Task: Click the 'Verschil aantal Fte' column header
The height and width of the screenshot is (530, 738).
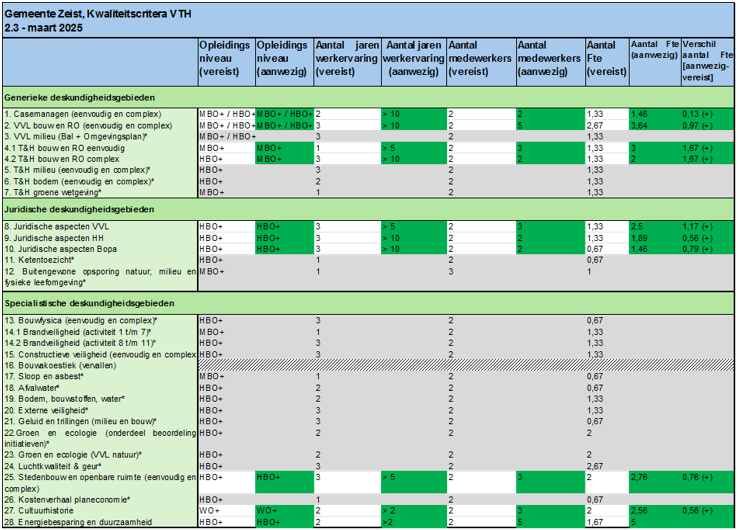Action: tap(704, 59)
